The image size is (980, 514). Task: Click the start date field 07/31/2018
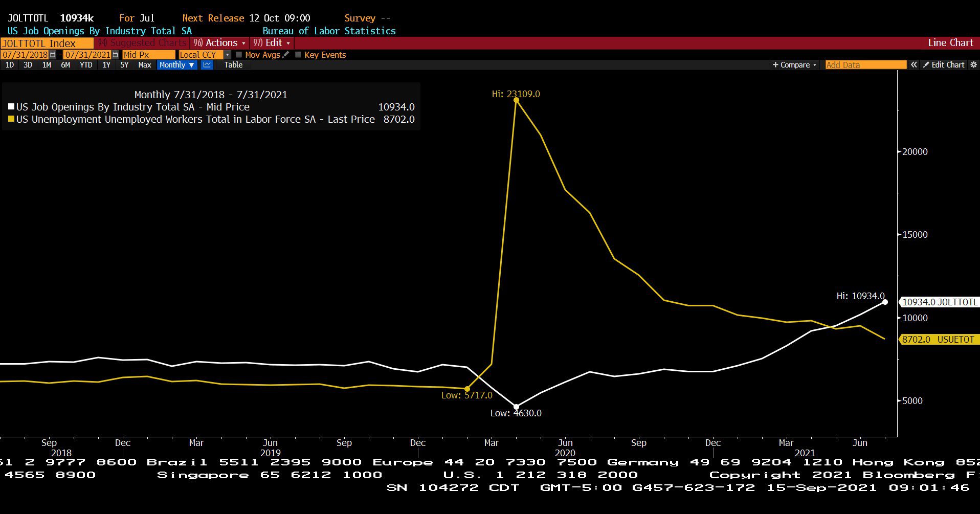click(25, 55)
